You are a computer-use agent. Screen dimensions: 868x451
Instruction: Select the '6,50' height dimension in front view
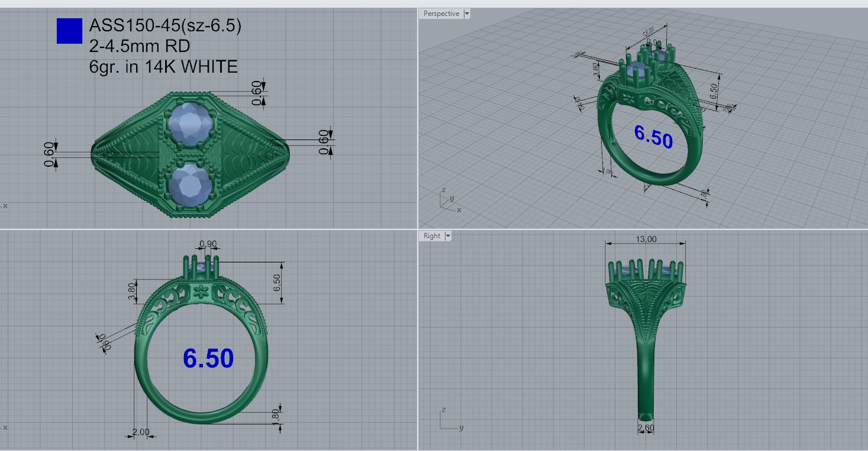click(277, 283)
